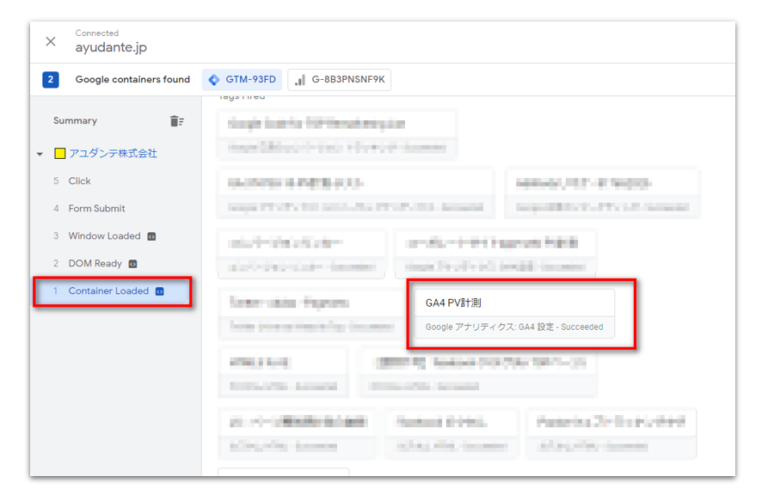Select the GTM-93FD container tab
Viewport: 768px width, 501px height.
coord(242,79)
